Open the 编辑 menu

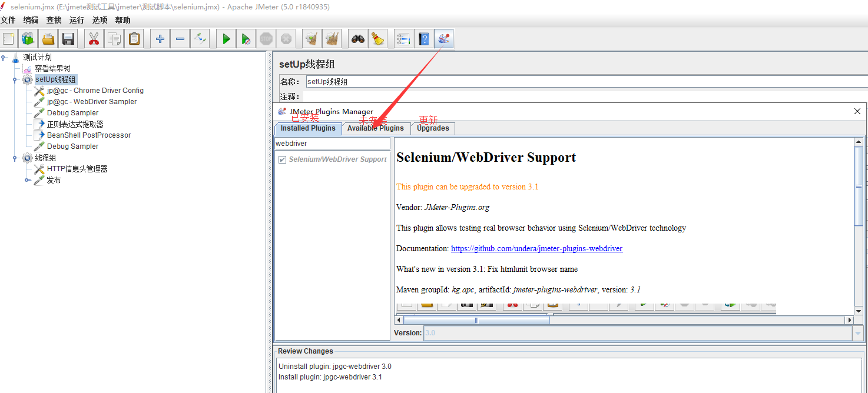31,20
